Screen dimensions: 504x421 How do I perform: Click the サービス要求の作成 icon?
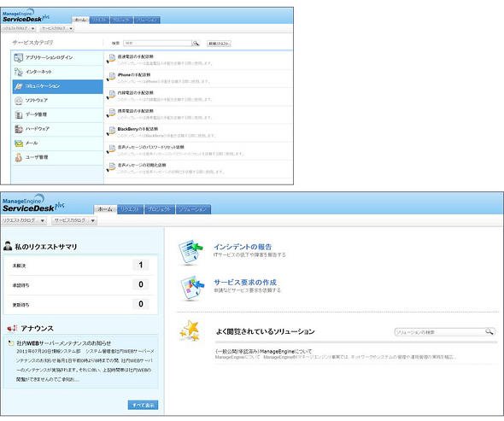pos(192,288)
